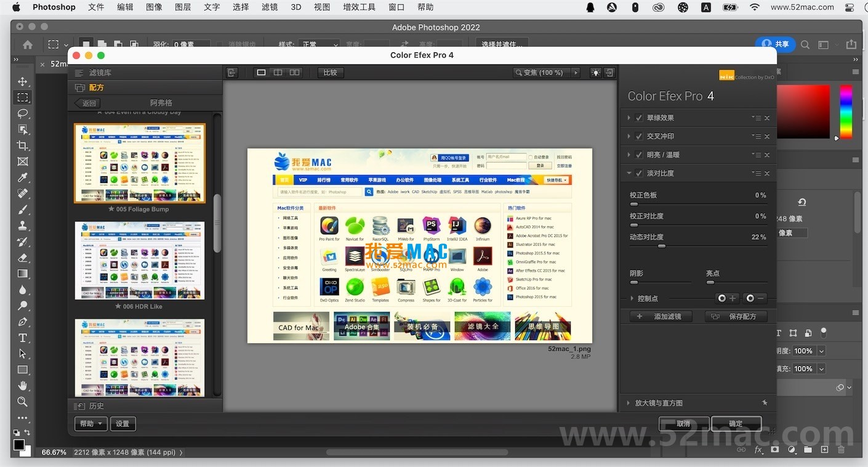Image resolution: width=868 pixels, height=467 pixels.
Task: Select the Crop tool
Action: click(x=23, y=145)
